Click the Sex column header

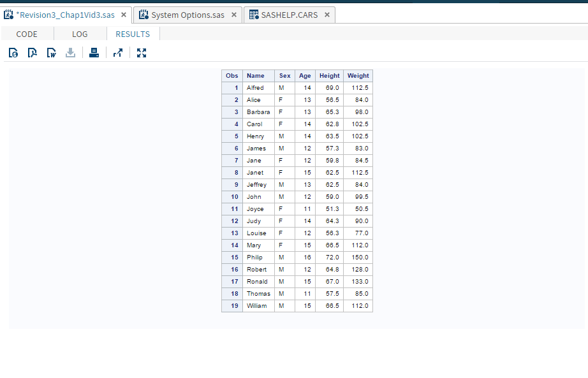285,76
